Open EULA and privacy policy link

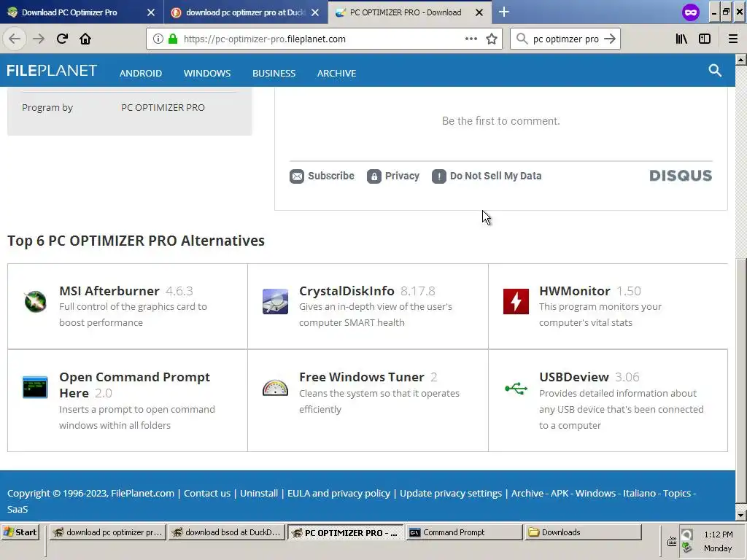point(338,494)
